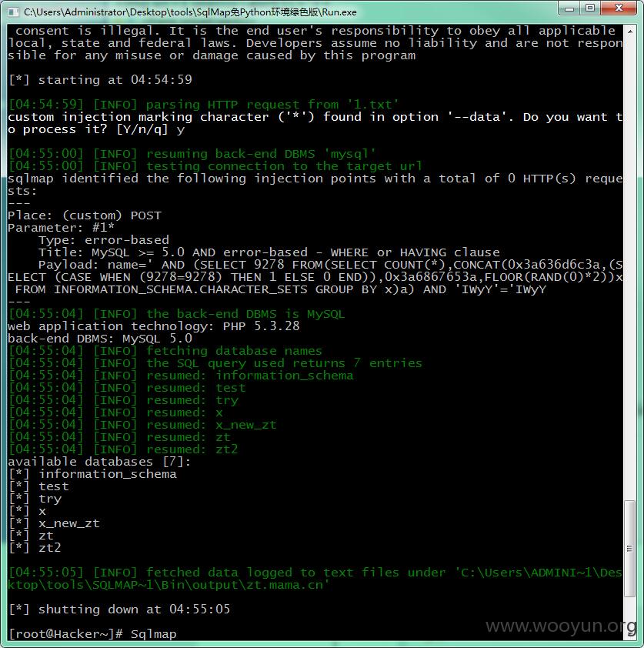Screen dimensions: 644x648
Task: Click 'the back-end DBMS is MySQL' line
Action: tap(176, 314)
